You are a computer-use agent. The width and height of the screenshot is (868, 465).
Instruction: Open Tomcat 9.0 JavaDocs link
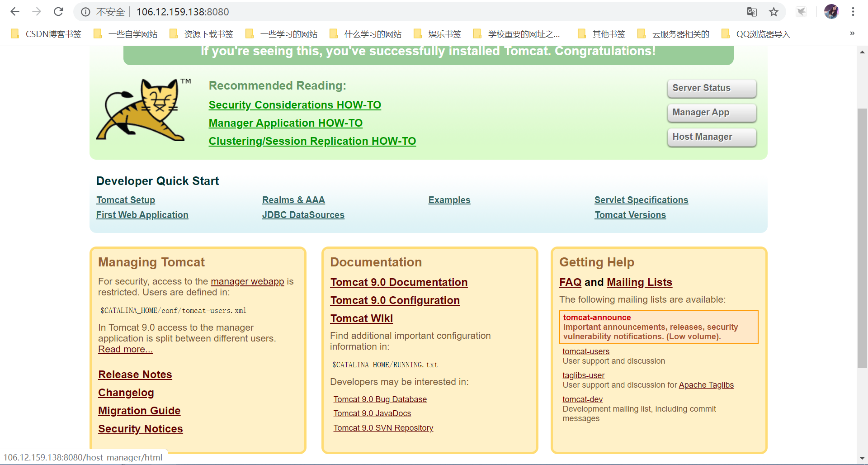372,413
